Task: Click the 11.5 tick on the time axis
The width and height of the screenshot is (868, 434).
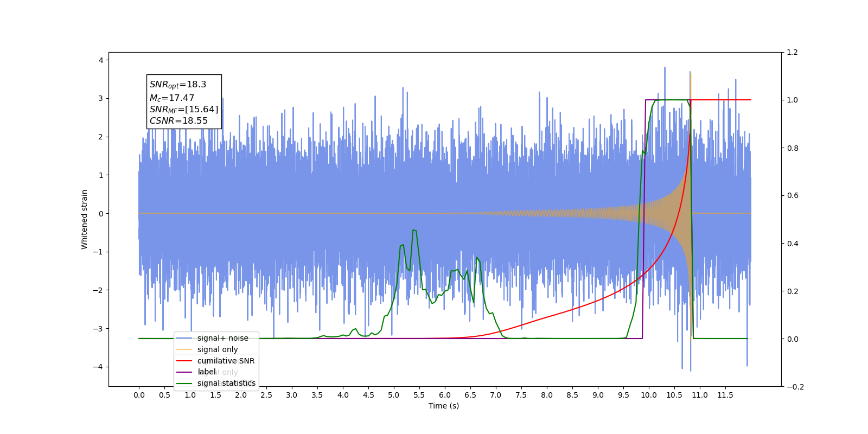Action: point(725,395)
